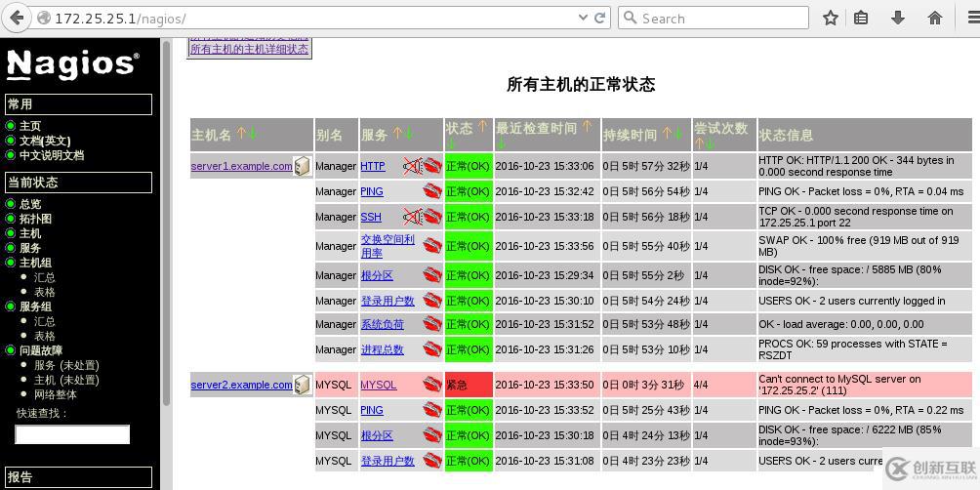Click the red 紧急 status cell
This screenshot has height=490, width=980.
(x=469, y=385)
